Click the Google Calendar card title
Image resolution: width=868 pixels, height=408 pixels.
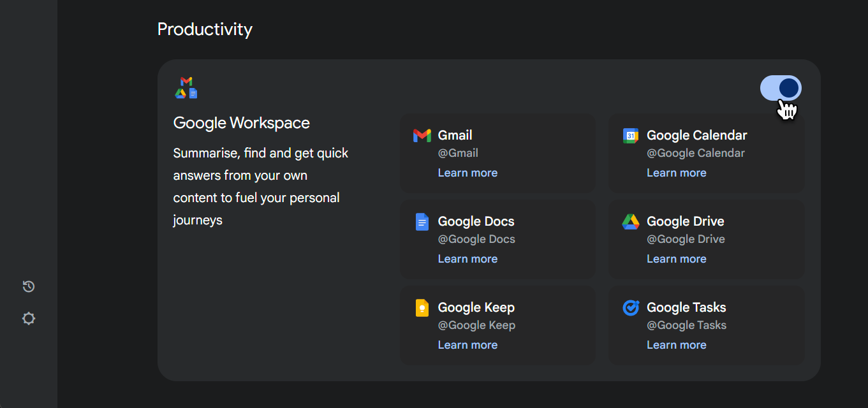coord(697,135)
